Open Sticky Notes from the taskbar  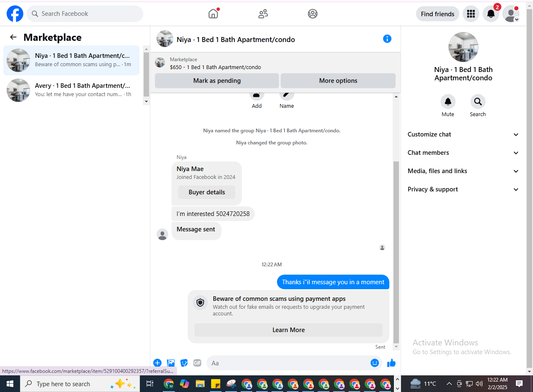click(216, 384)
